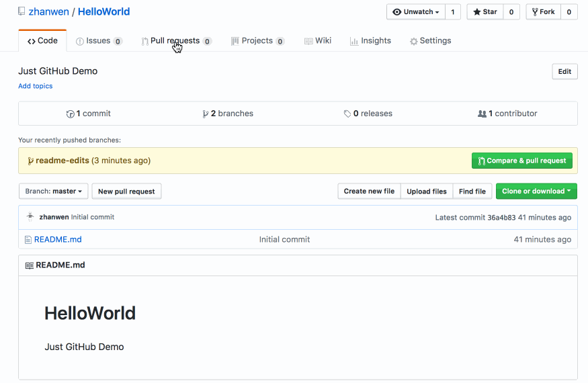Fork the repository
Screen dimensions: 588x383
coord(544,12)
